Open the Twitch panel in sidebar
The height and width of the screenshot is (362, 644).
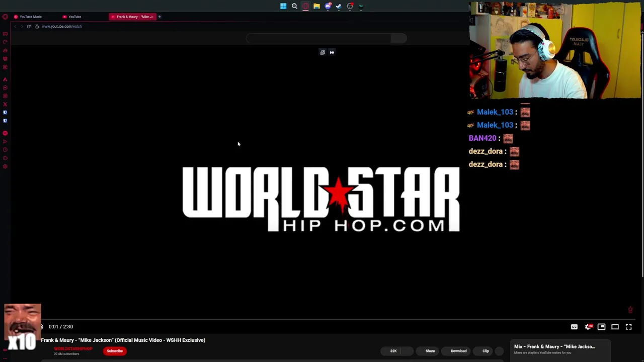(x=5, y=59)
